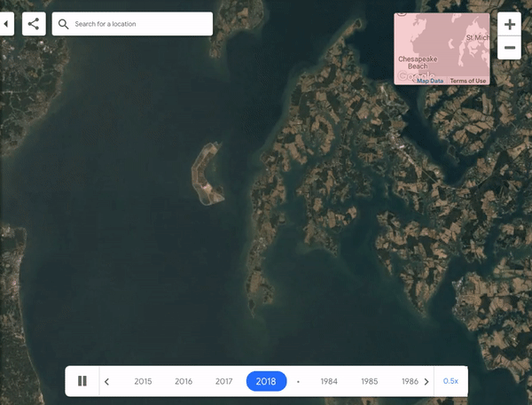The height and width of the screenshot is (405, 532).
Task: Collapse the left side panel arrow
Action: [x=7, y=24]
